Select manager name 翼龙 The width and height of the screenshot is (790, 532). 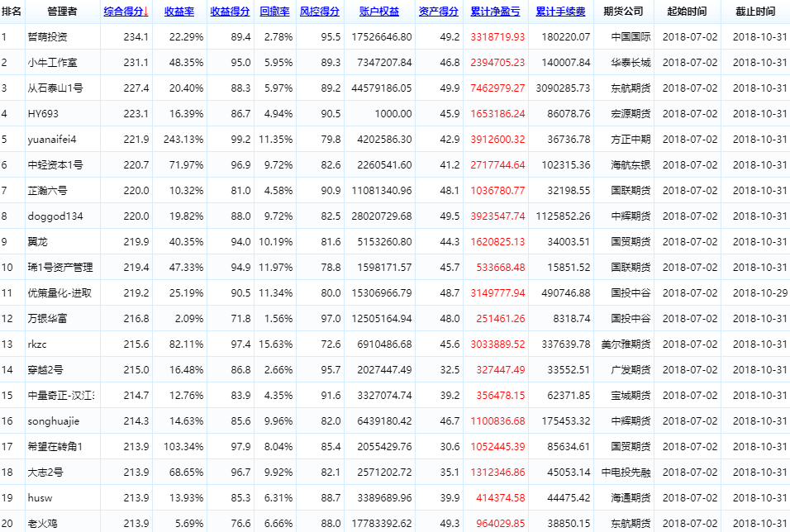(38, 242)
